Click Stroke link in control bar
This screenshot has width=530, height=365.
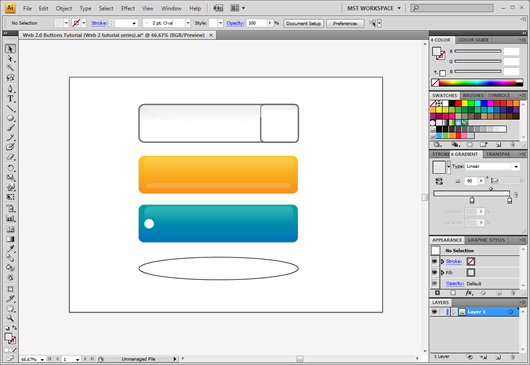tap(99, 23)
